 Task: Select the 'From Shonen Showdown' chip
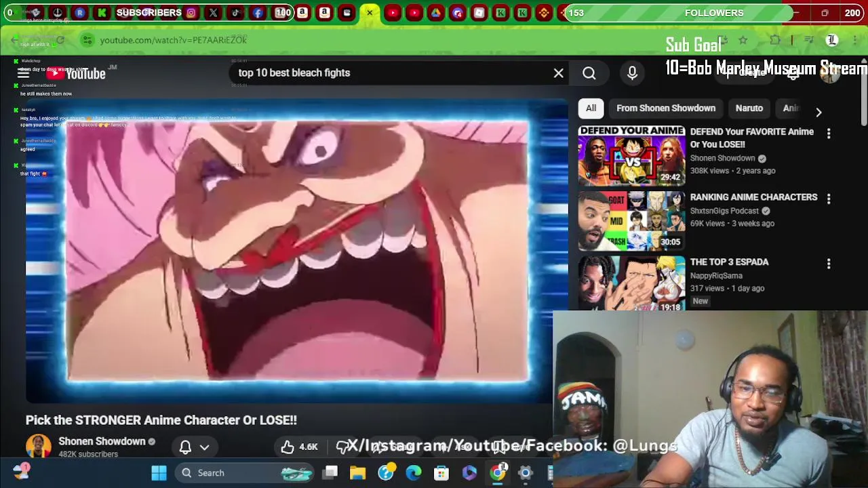pyautogui.click(x=666, y=108)
